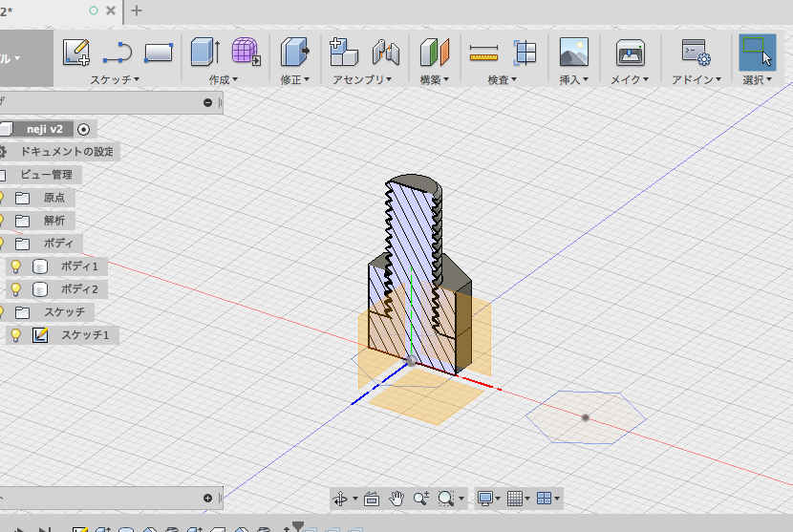Open the スケッチ dropdown menu
This screenshot has width=793, height=532.
pos(116,80)
